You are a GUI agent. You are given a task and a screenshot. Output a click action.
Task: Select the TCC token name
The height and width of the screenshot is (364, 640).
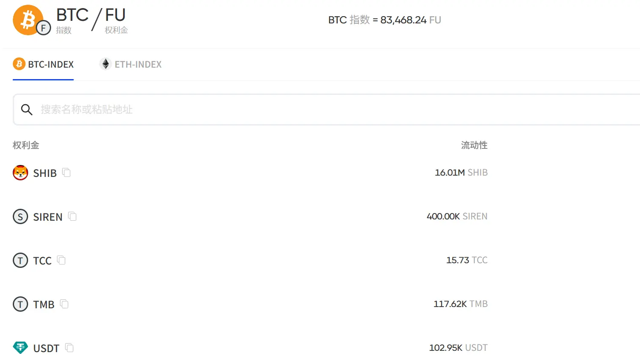tap(42, 261)
